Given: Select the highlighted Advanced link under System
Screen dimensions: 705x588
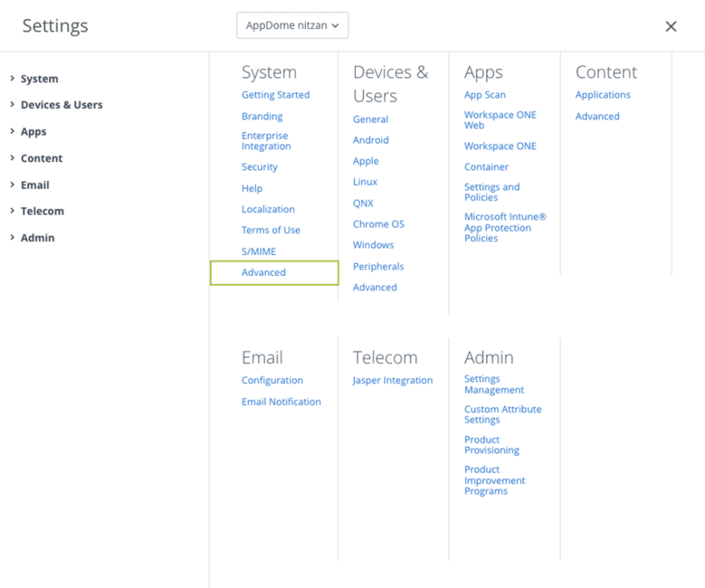Looking at the screenshot, I should coord(263,272).
